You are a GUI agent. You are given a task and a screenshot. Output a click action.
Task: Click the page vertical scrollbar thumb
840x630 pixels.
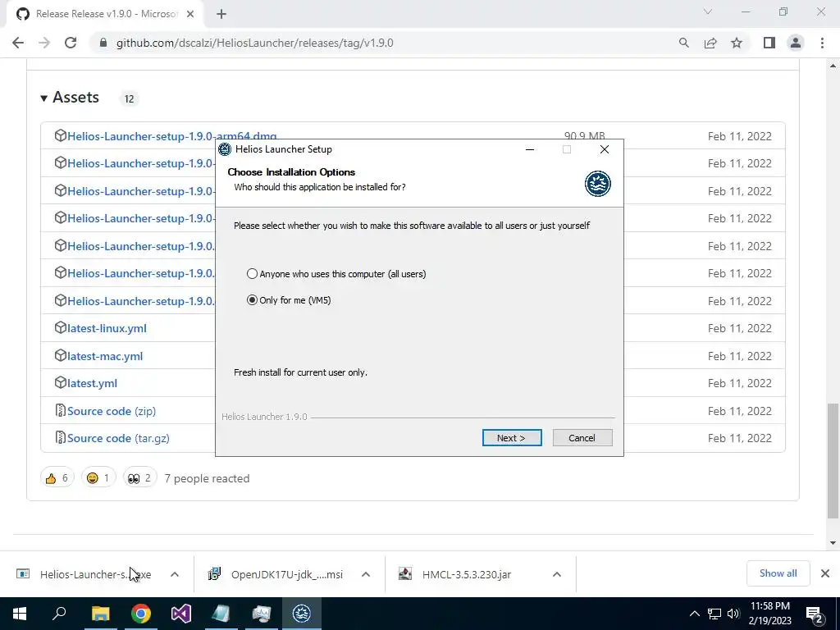pyautogui.click(x=833, y=461)
